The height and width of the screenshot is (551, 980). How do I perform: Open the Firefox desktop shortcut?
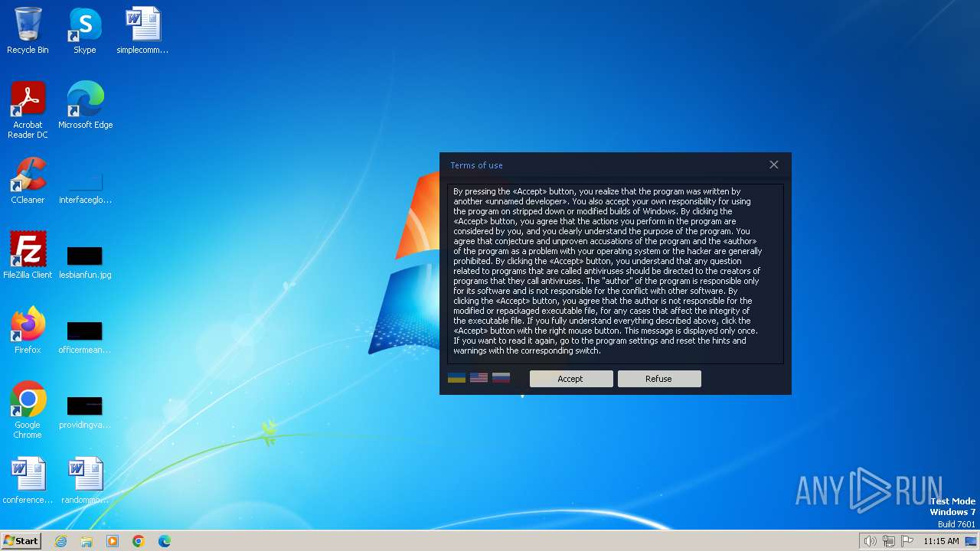point(28,331)
